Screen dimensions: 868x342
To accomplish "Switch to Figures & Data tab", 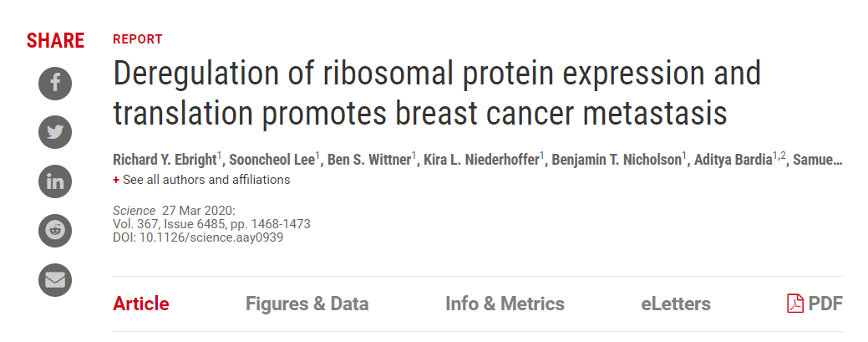I will pos(307,304).
